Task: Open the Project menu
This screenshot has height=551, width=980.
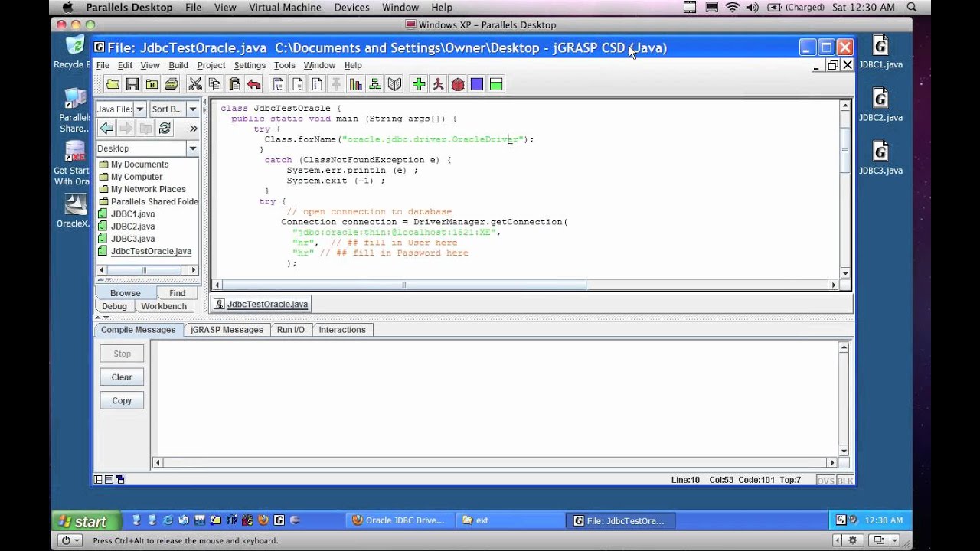Action: pos(211,65)
